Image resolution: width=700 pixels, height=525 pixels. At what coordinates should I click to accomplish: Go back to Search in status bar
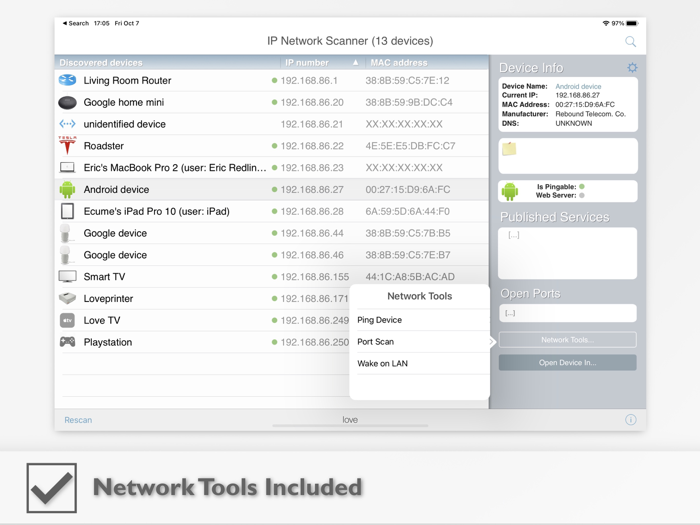(76, 23)
